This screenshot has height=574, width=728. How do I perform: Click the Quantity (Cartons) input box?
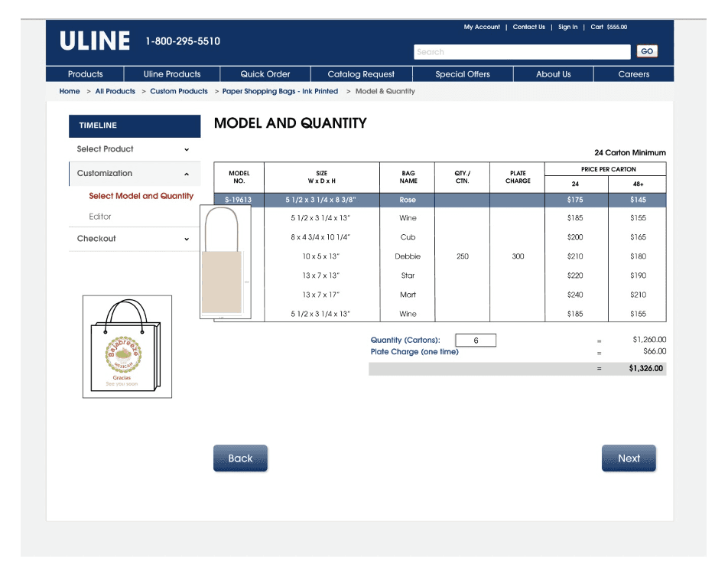pos(476,341)
